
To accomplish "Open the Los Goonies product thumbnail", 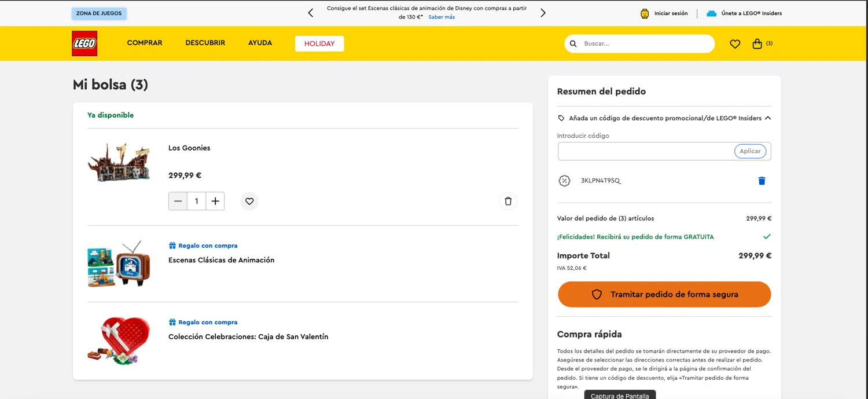I will point(119,163).
